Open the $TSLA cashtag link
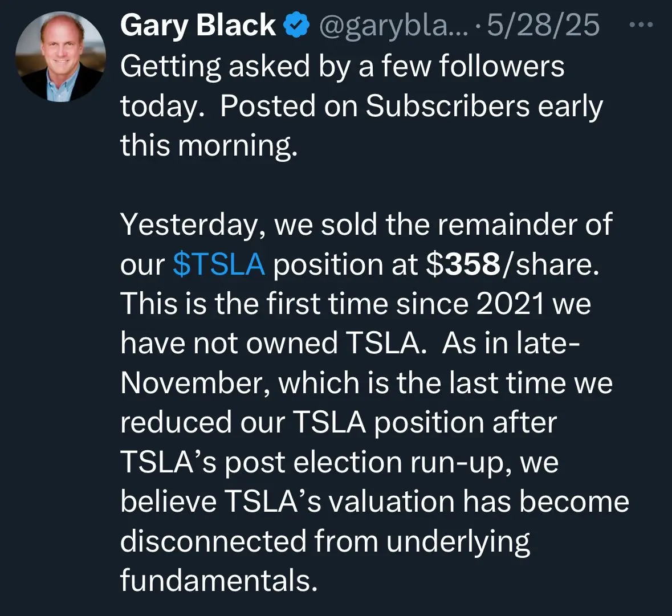Screen dimensions: 672x616 [x=219, y=264]
